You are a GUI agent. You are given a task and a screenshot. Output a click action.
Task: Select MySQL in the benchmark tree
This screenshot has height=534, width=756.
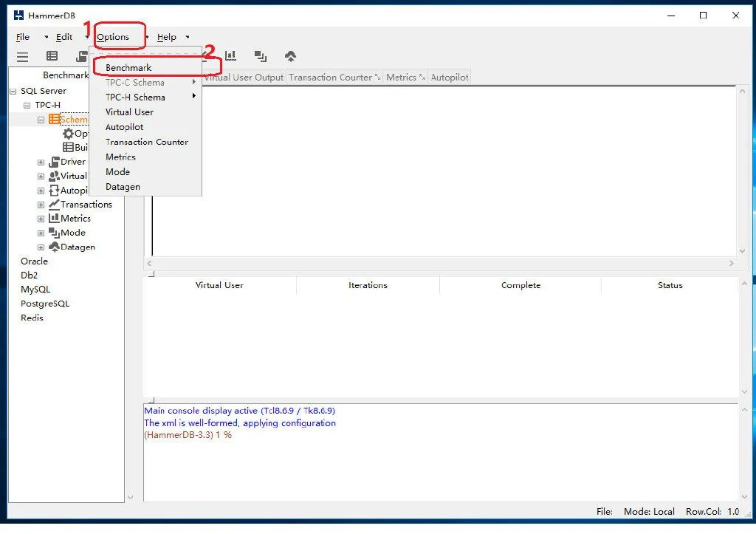tap(35, 290)
